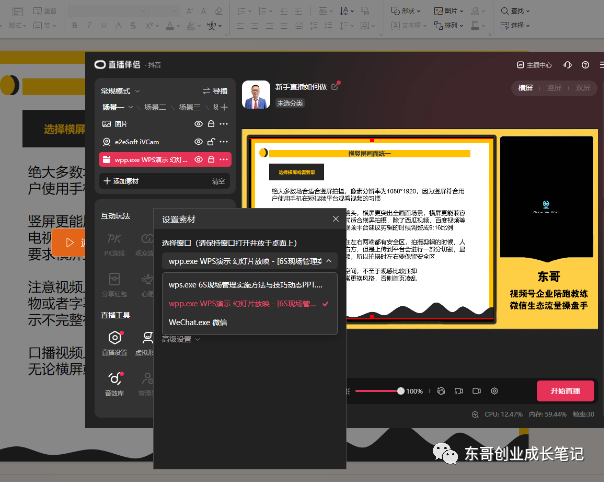Click the camera record icon in bottom bar

coord(476,391)
